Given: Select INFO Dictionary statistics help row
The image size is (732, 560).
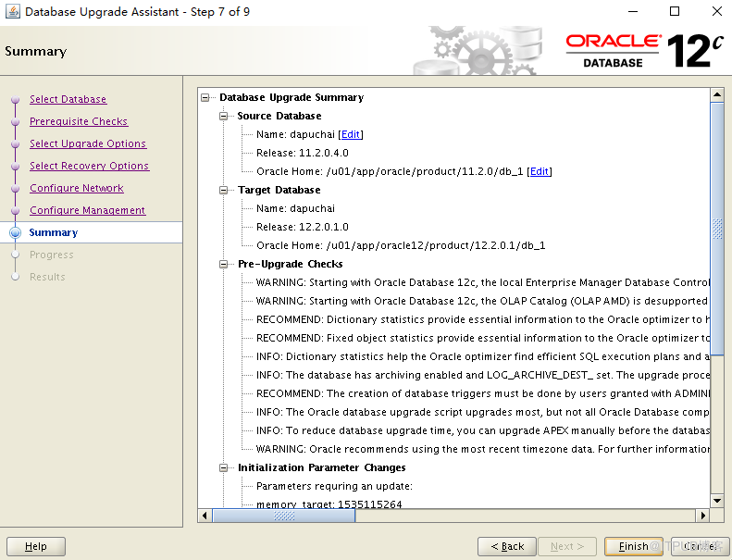Looking at the screenshot, I should 483,357.
